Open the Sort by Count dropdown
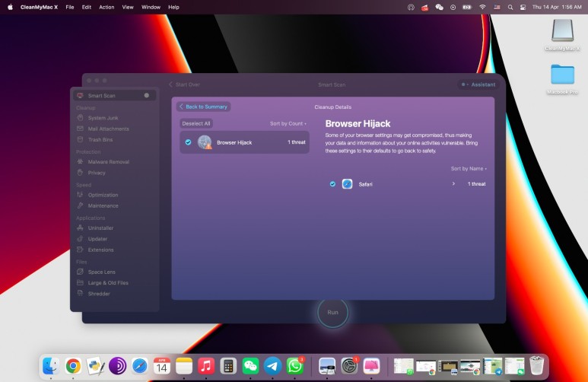The image size is (588, 382). click(288, 123)
